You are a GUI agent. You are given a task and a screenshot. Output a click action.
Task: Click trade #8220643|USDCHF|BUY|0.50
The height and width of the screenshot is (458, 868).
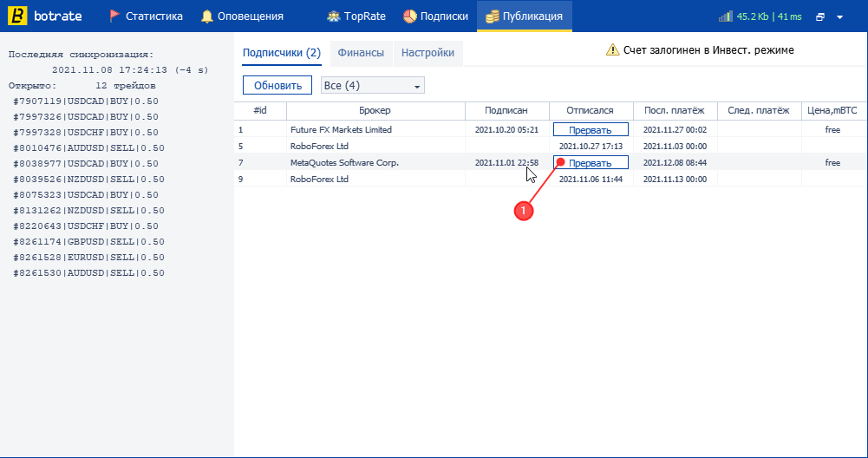click(x=86, y=226)
